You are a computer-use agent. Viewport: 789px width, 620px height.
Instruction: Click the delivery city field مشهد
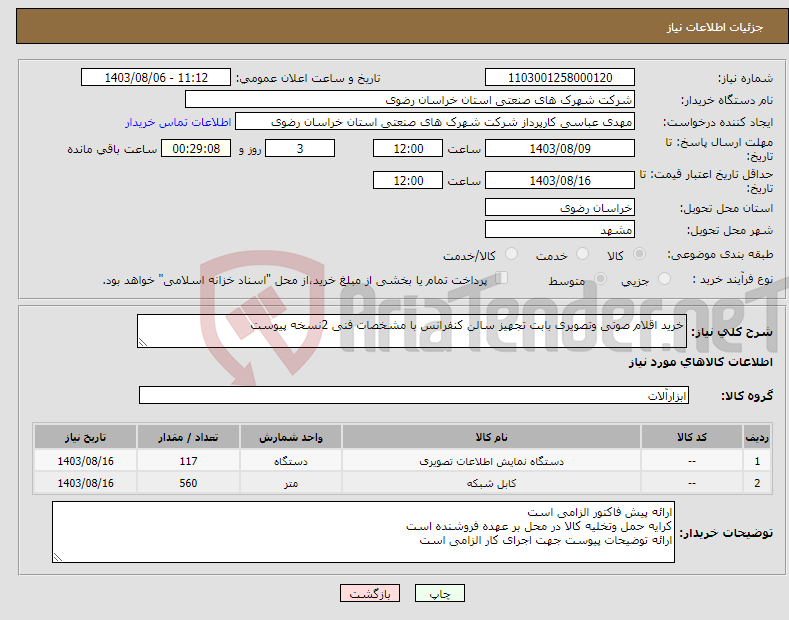[x=560, y=229]
